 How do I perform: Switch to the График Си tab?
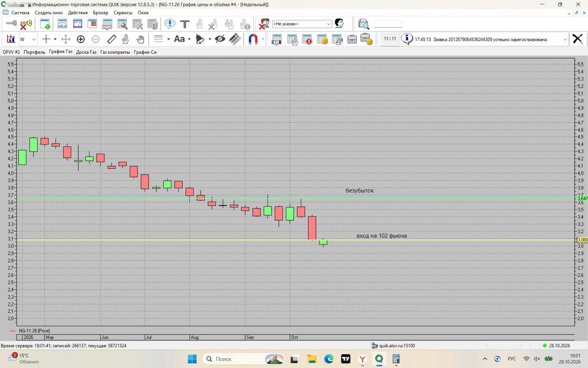click(145, 52)
